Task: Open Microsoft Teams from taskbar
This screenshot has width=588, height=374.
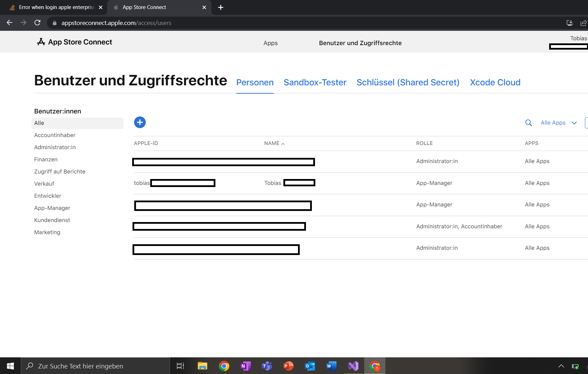Action: pyautogui.click(x=267, y=366)
